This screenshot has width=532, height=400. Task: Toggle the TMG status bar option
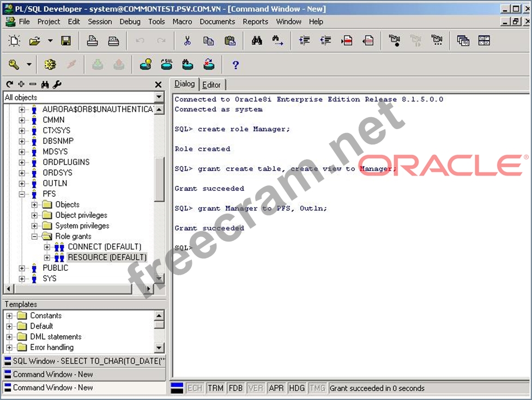[x=317, y=388]
